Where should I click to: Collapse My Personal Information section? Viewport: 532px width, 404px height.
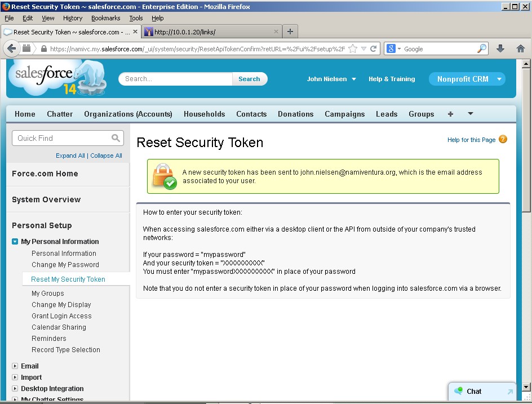click(x=15, y=242)
